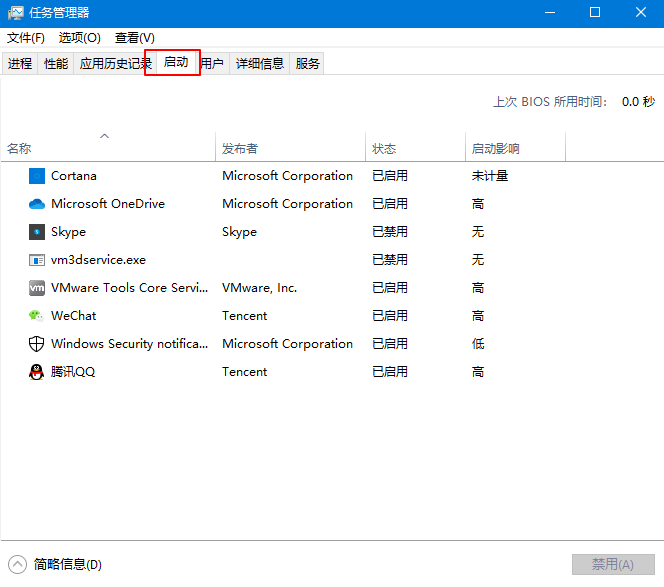Click the 禁用(A) button

pos(613,565)
